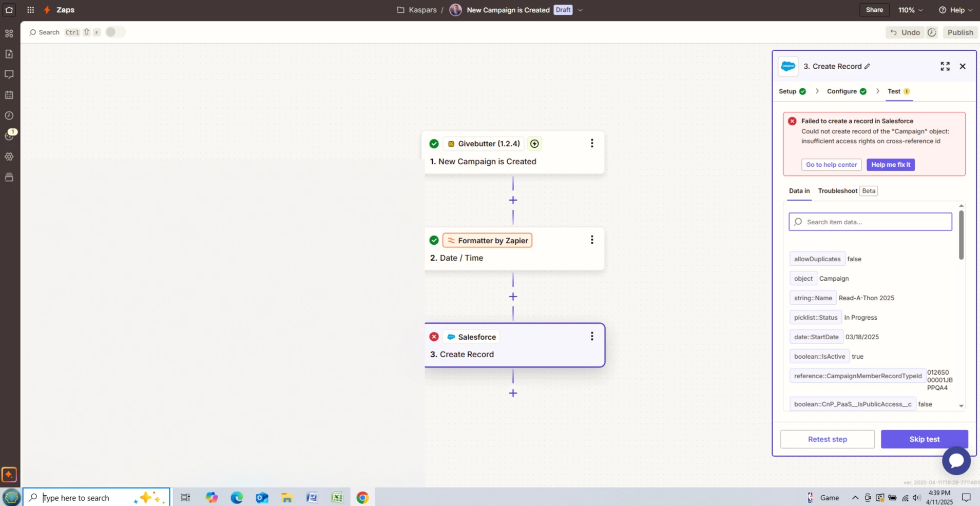This screenshot has width=980, height=506.
Task: Click the pencil icon to rename Create Record
Action: 867,66
